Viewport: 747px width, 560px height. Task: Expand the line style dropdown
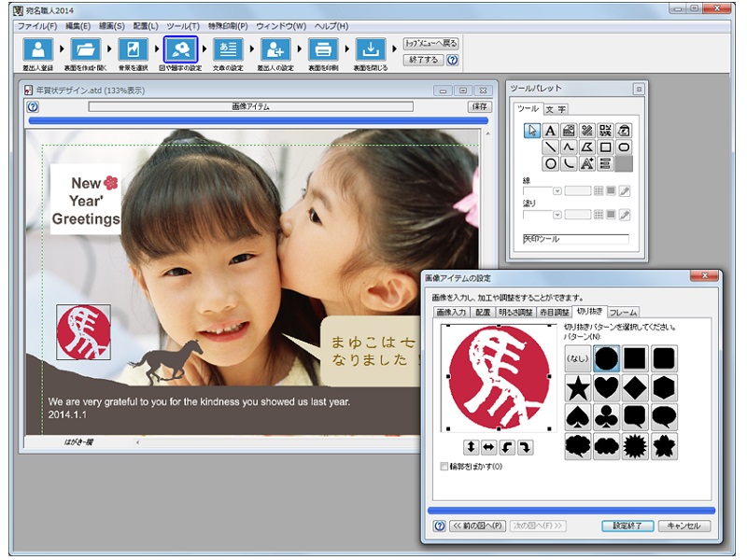pyautogui.click(x=557, y=190)
